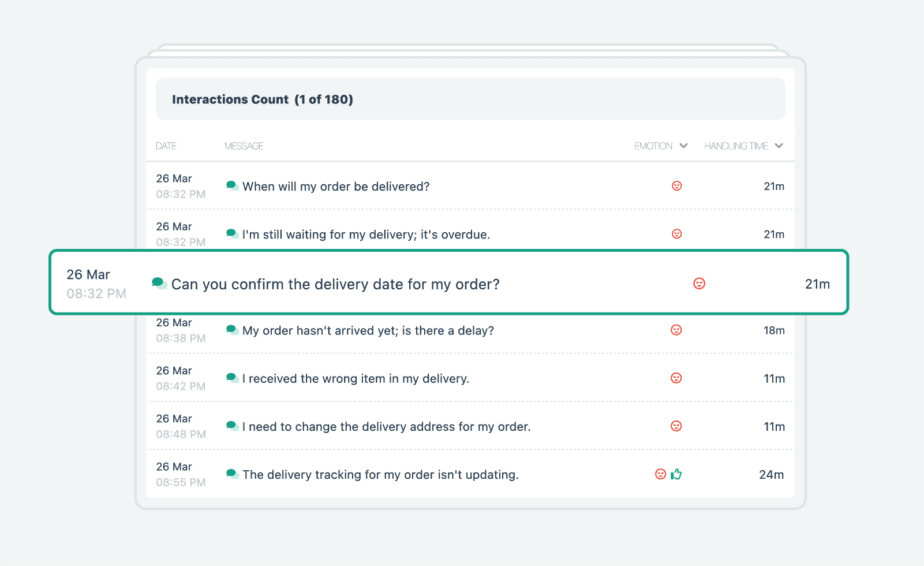Click chat icon beside 'When will my order be delivered?'
Viewport: 924px width, 566px height.
click(x=232, y=186)
